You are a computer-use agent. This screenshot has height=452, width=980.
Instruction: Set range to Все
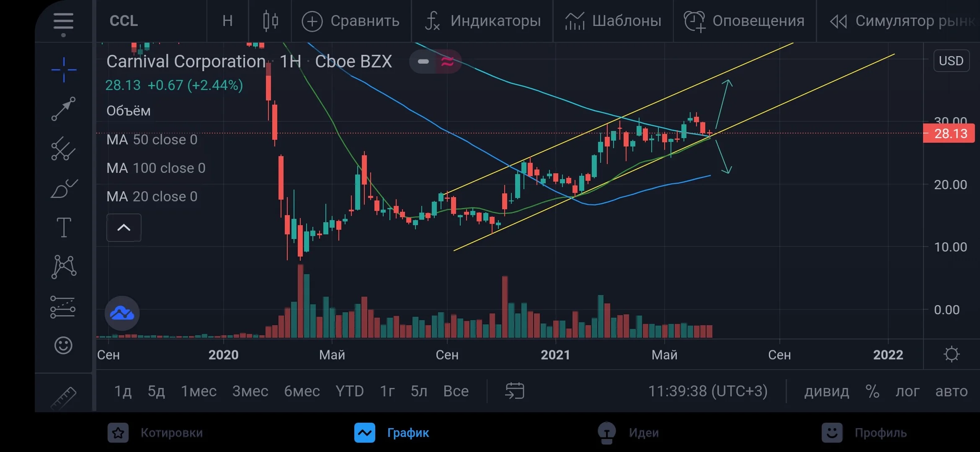456,391
